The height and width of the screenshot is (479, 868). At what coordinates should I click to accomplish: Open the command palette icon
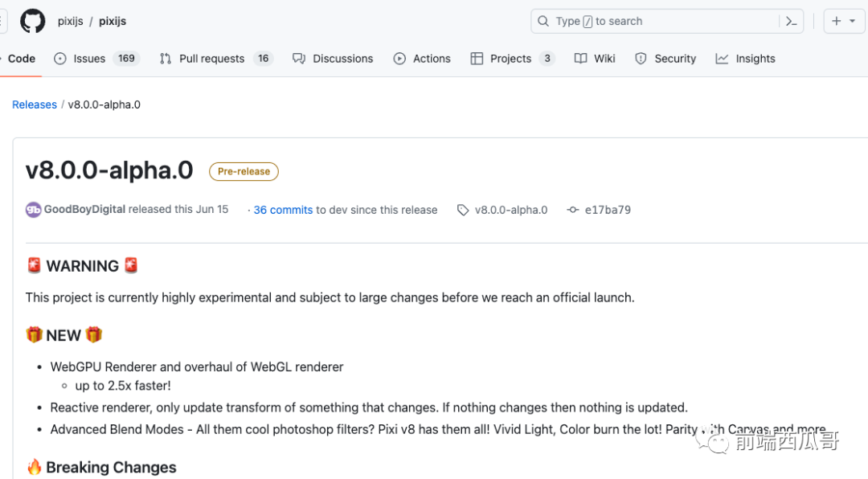791,21
